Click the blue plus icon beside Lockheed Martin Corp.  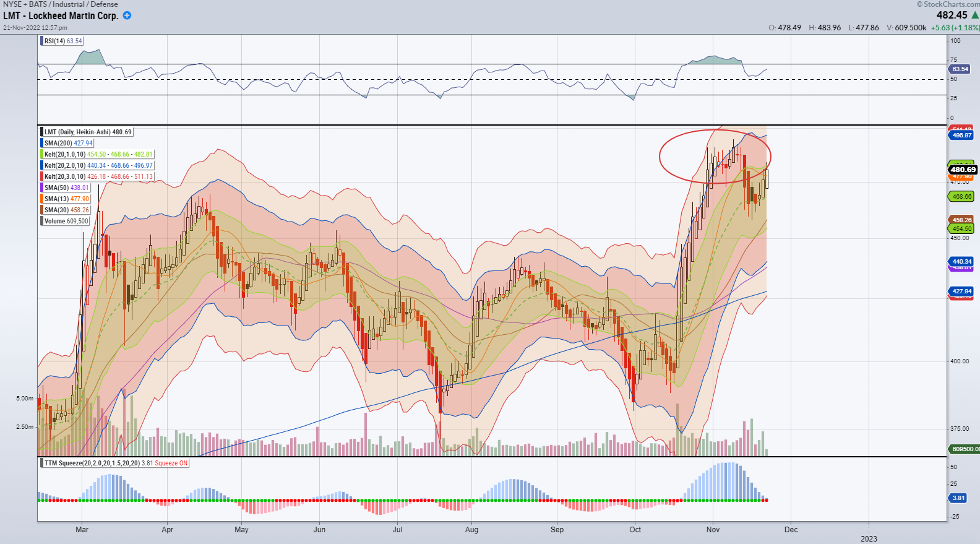coord(127,15)
